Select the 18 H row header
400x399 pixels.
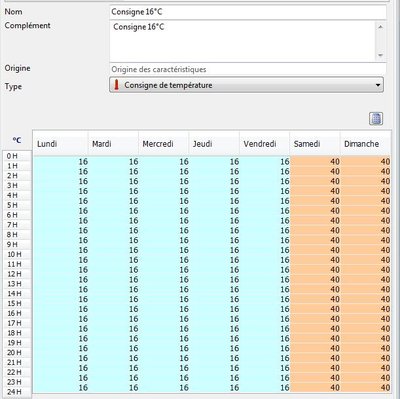(17, 333)
